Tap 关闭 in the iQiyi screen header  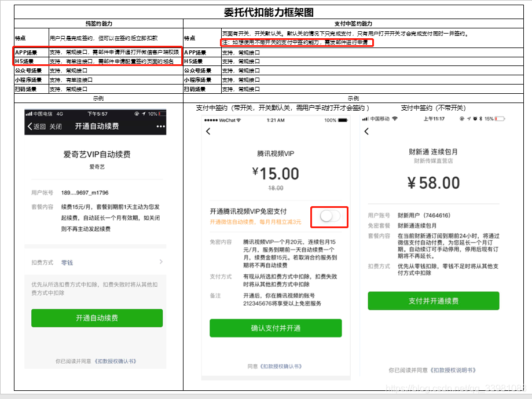point(56,126)
